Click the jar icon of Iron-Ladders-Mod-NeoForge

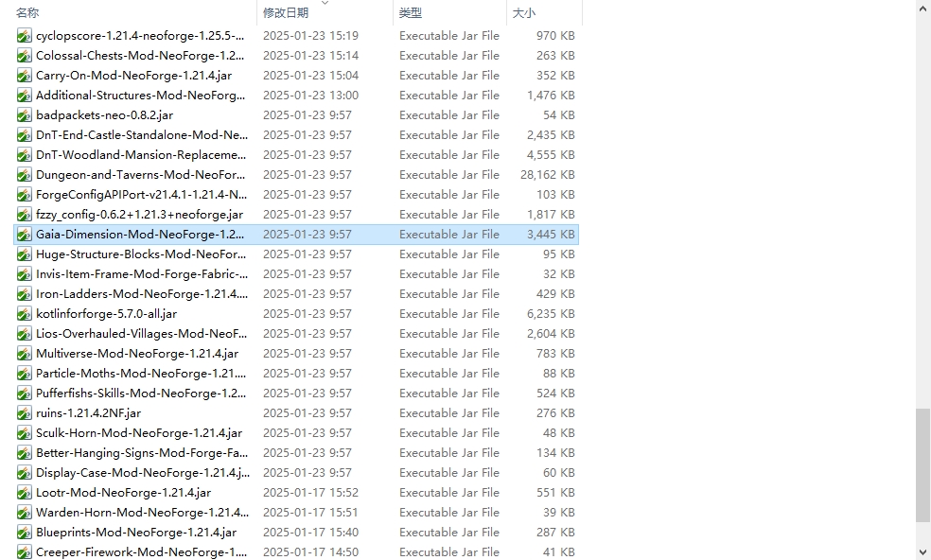[x=24, y=294]
